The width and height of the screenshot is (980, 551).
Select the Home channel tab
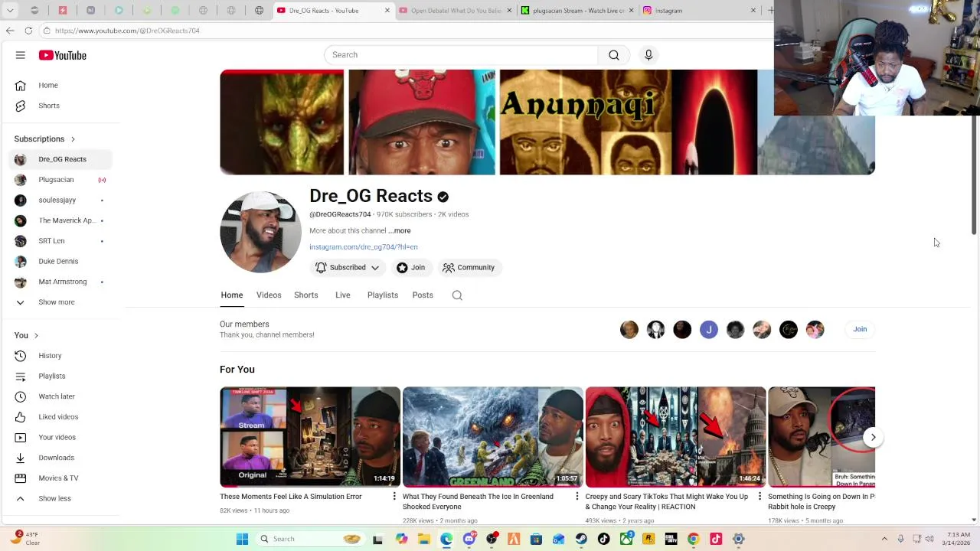coord(232,295)
